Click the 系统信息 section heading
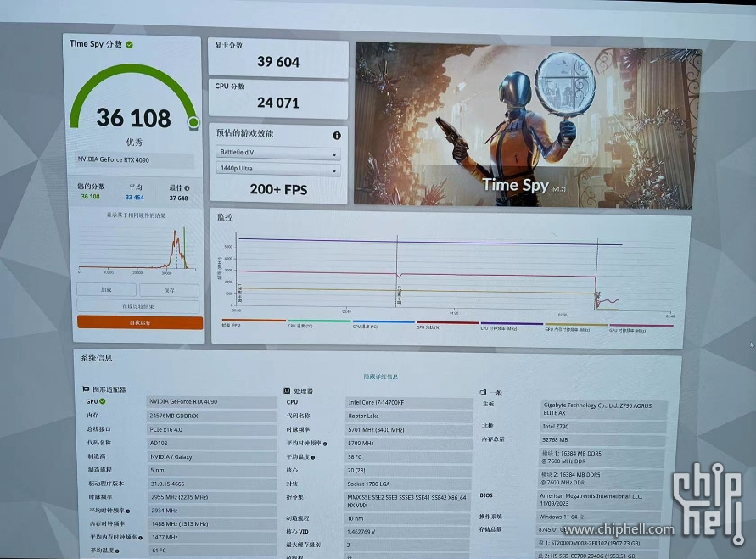756x559 pixels. (x=97, y=358)
